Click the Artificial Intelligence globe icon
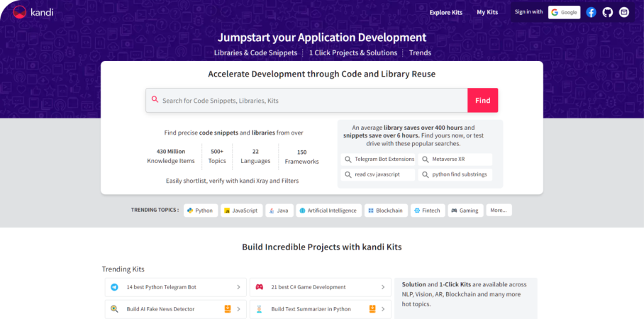Image resolution: width=644 pixels, height=319 pixels. point(302,211)
